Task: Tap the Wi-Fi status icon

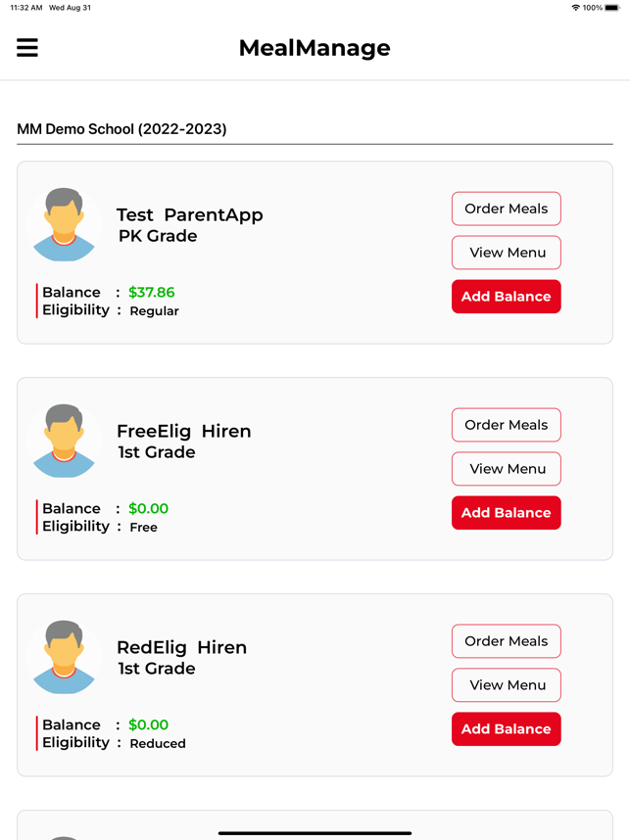Action: click(575, 8)
